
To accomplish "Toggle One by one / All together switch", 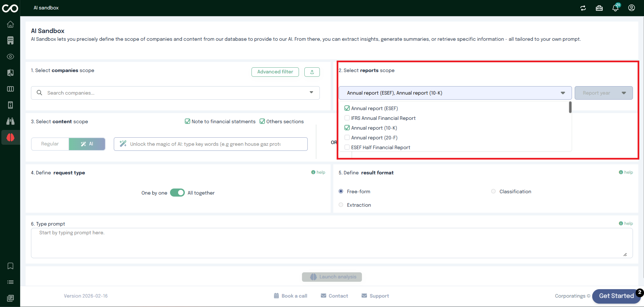I will click(177, 193).
